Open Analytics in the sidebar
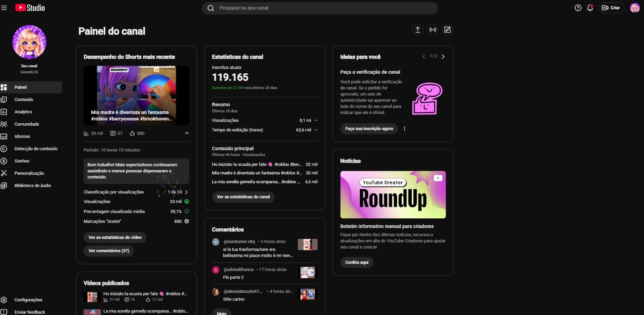 31,112
